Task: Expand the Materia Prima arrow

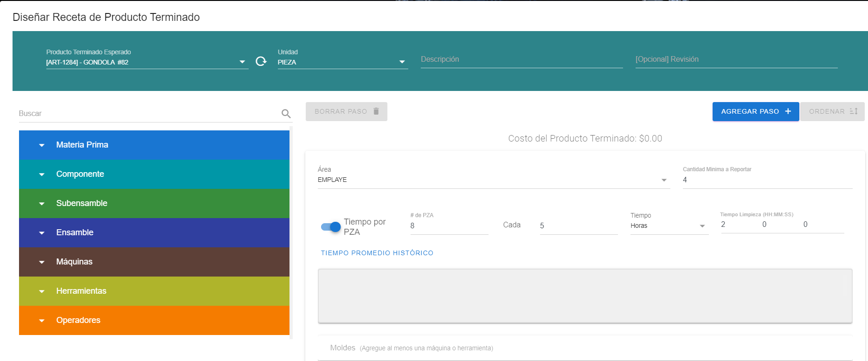Action: coord(42,145)
